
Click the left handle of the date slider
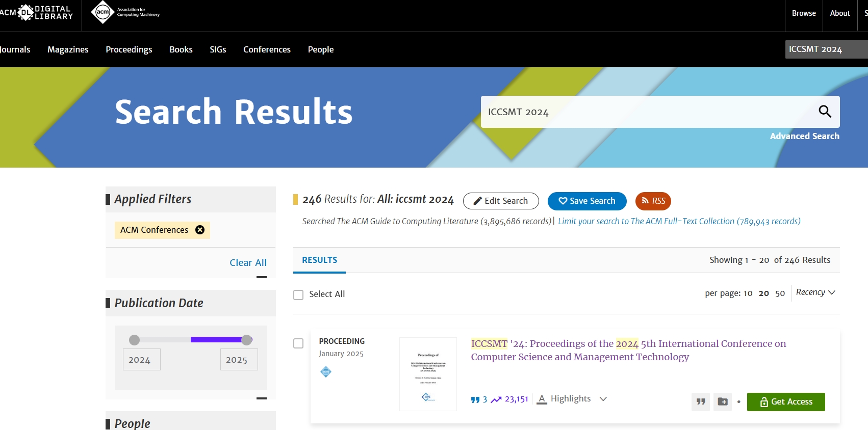point(134,340)
